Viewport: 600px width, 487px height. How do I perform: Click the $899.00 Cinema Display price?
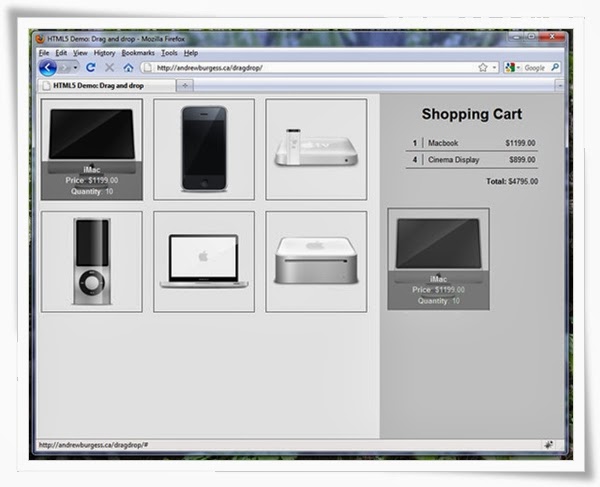522,160
